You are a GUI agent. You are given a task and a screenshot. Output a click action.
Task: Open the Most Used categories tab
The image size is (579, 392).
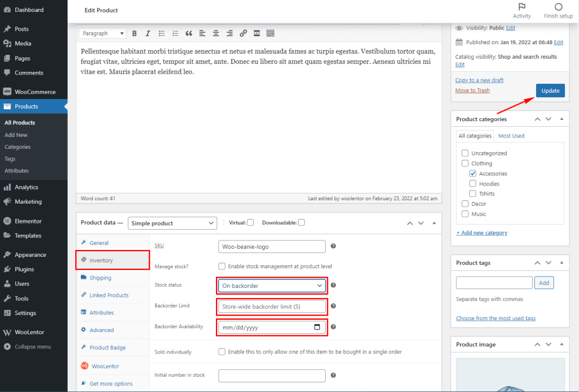(511, 135)
